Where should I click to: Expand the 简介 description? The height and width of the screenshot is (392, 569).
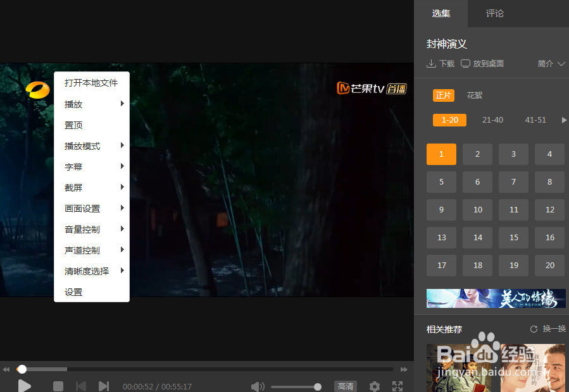click(551, 64)
